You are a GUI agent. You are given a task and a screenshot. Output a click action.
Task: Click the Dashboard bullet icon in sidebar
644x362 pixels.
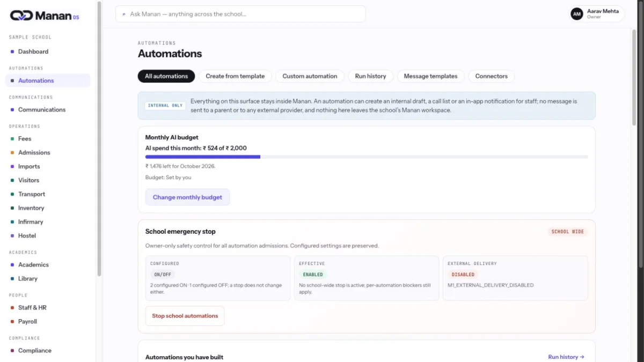(12, 52)
